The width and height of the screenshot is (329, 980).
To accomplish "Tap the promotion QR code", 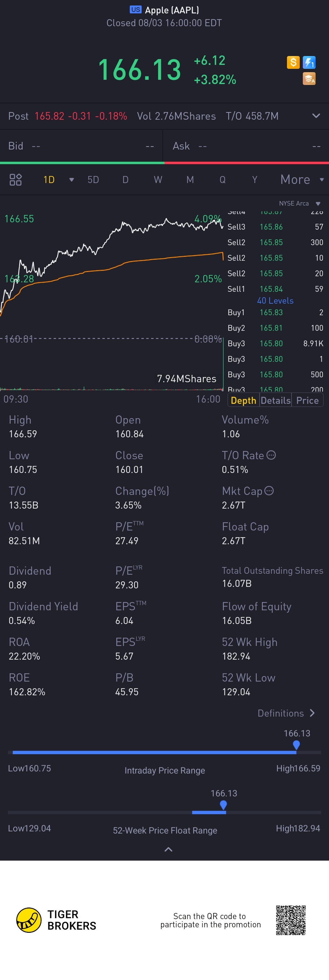I will click(291, 920).
